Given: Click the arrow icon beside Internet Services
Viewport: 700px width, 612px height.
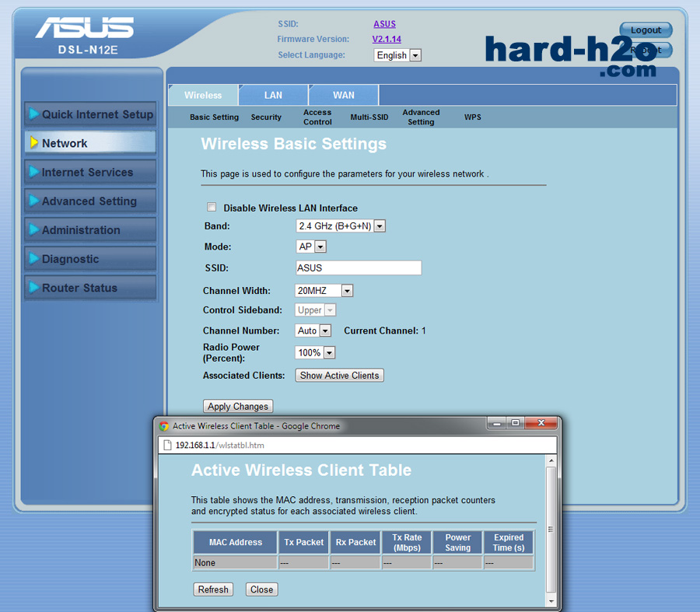Looking at the screenshot, I should tap(33, 172).
